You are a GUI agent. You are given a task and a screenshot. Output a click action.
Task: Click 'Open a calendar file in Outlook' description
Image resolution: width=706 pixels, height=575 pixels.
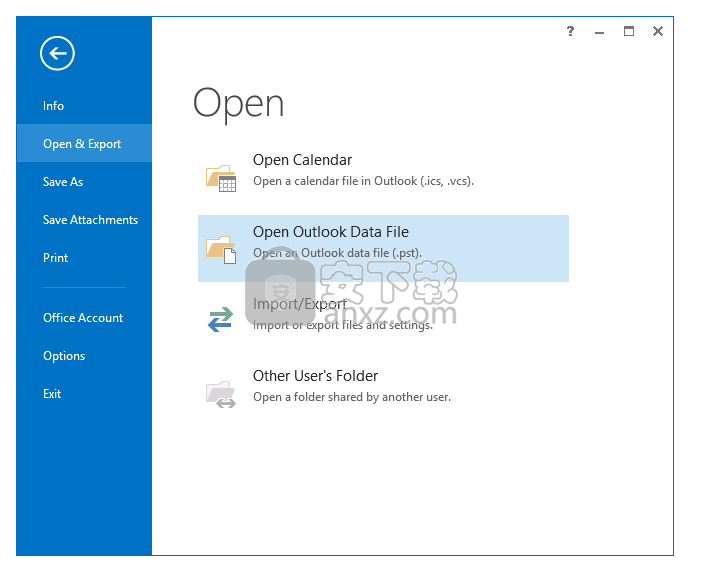pyautogui.click(x=363, y=181)
